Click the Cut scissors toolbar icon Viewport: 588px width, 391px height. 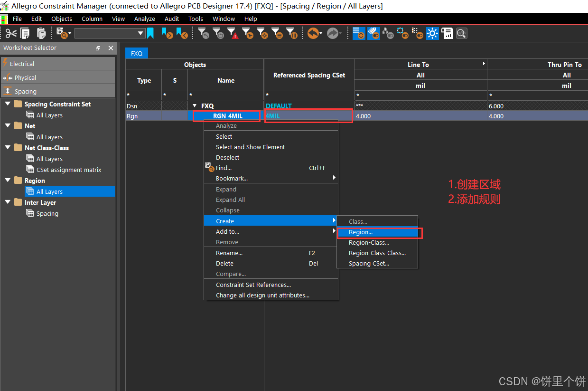click(11, 33)
